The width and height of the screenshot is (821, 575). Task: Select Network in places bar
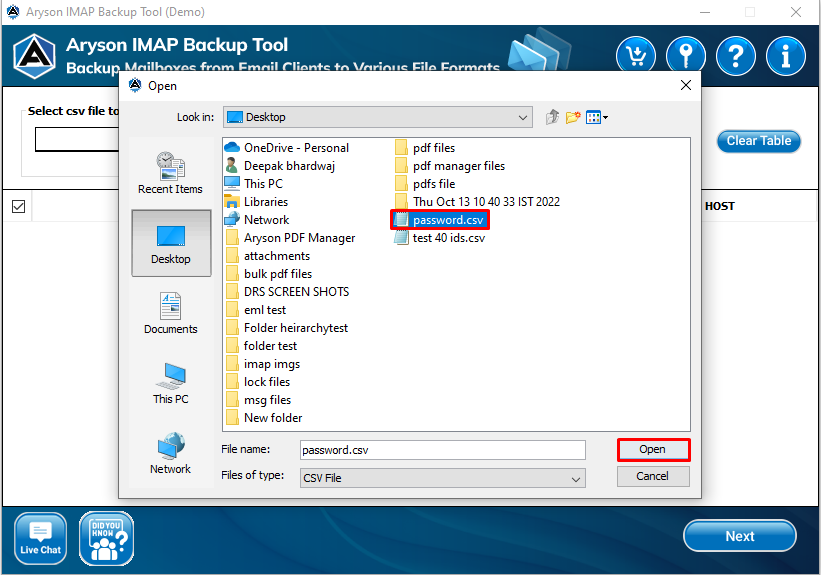coord(171,454)
